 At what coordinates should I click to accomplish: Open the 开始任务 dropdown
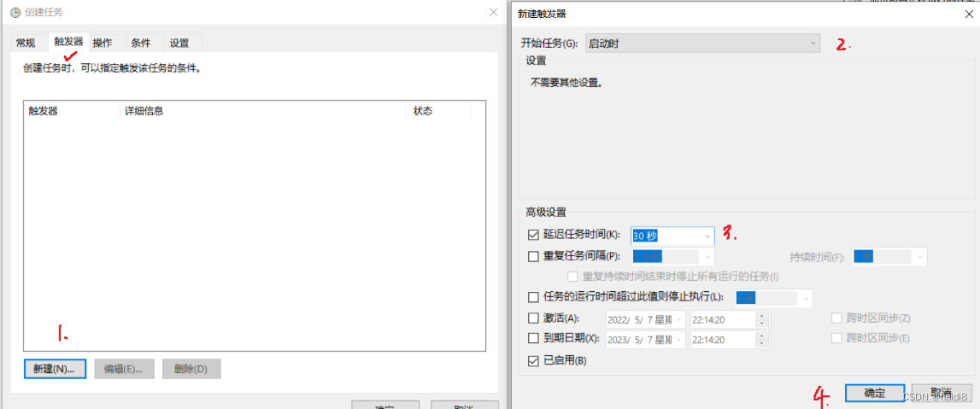pyautogui.click(x=703, y=43)
